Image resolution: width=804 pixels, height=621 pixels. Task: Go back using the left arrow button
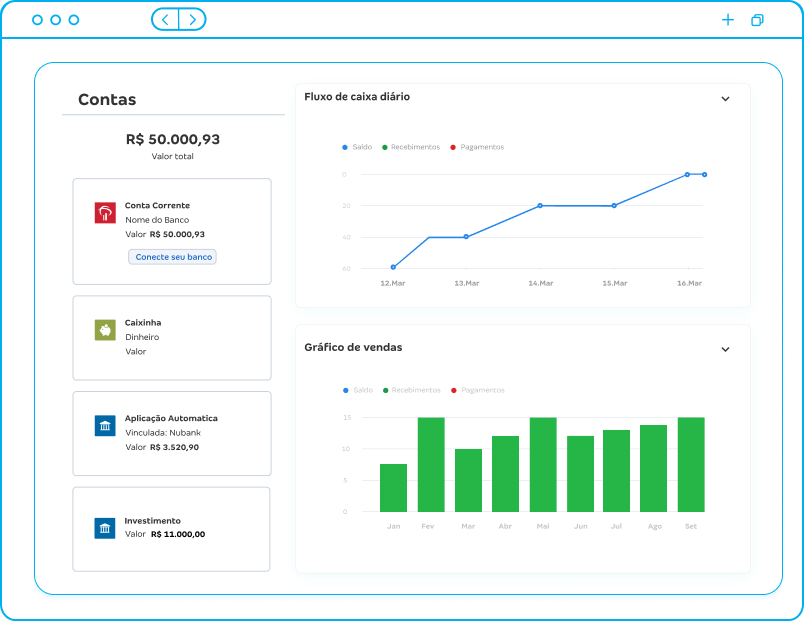[x=166, y=19]
